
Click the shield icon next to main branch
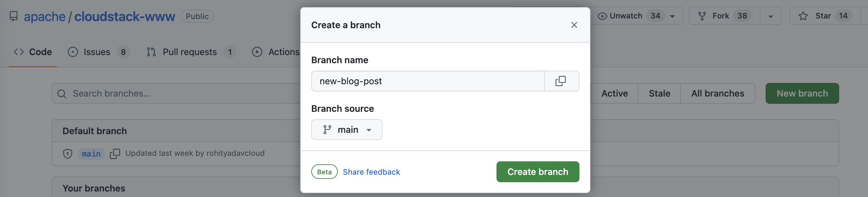(x=68, y=154)
